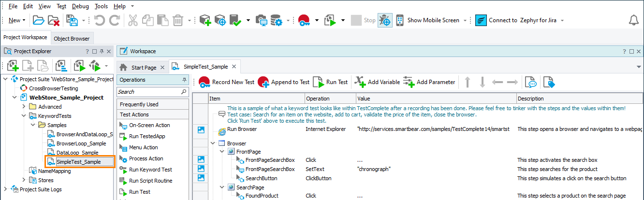Click the Close project folder icon with red X
This screenshot has height=200, width=644.
tap(53, 20)
